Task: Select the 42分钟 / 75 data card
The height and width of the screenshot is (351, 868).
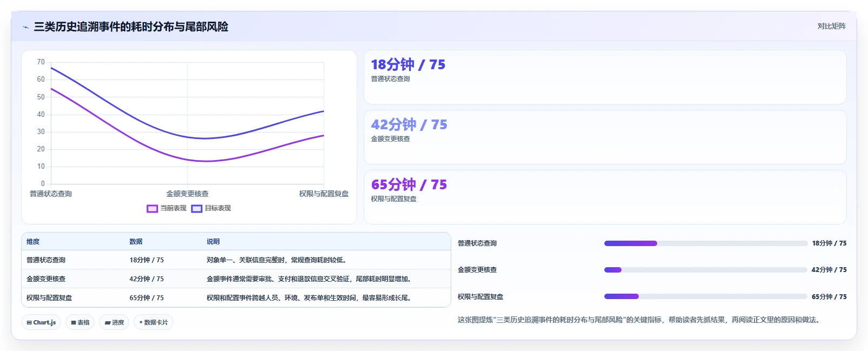Action: (605, 137)
